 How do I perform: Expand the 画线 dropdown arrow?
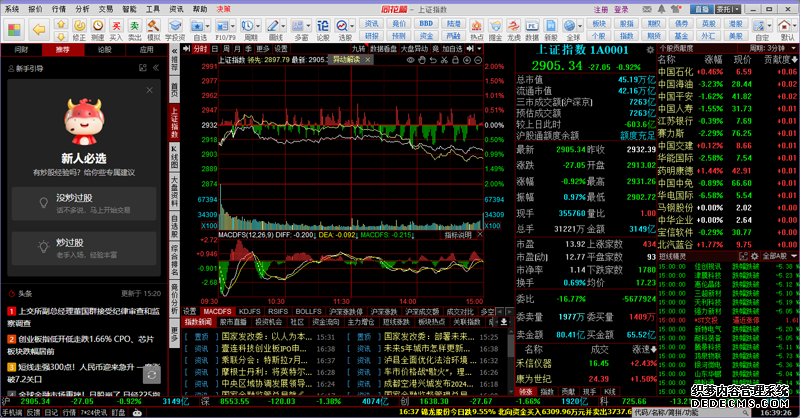[x=283, y=25]
